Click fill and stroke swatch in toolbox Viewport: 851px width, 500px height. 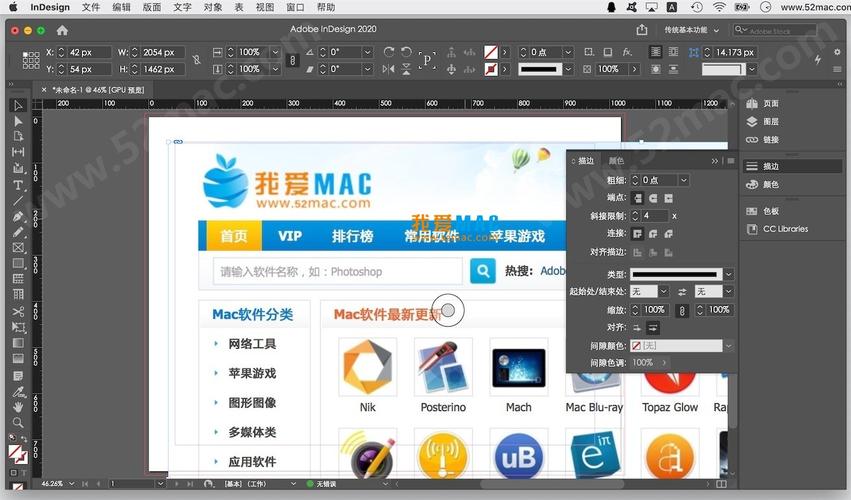tap(17, 454)
